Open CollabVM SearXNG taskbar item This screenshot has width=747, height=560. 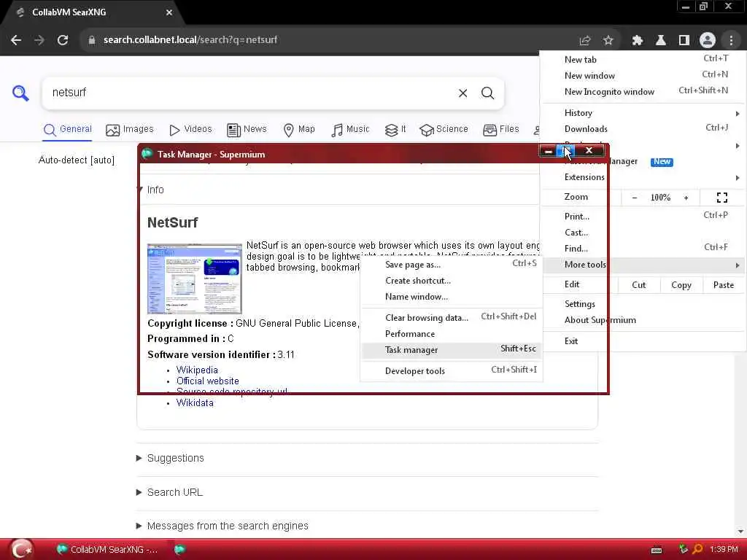[107, 550]
